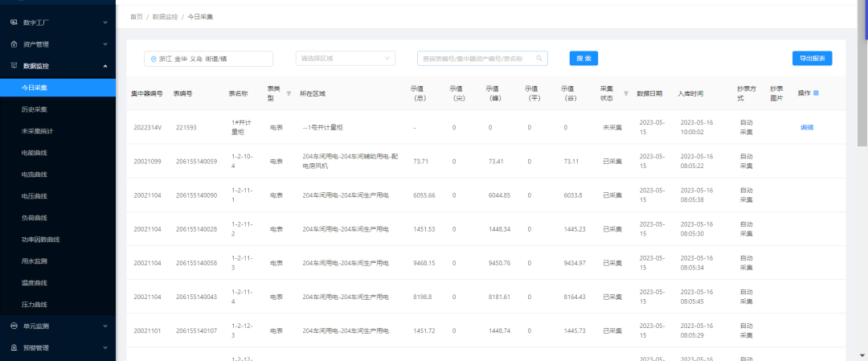Click the 表编号 column header
Viewport: 868px width, 361px height.
click(182, 93)
